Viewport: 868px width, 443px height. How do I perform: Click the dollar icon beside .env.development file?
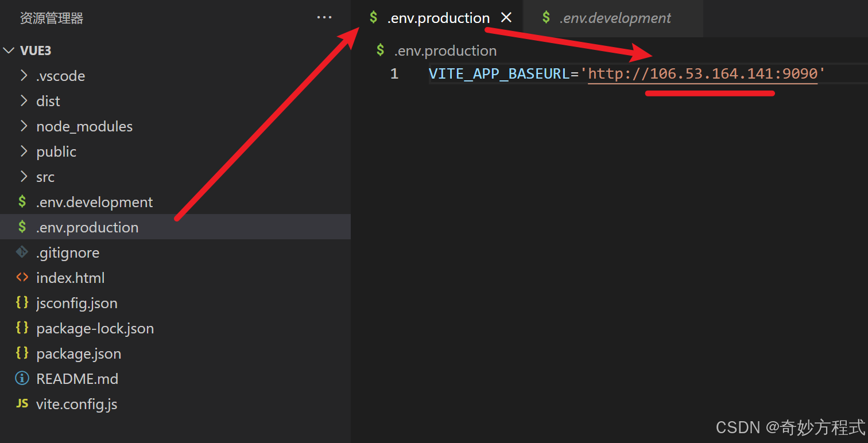(x=22, y=201)
